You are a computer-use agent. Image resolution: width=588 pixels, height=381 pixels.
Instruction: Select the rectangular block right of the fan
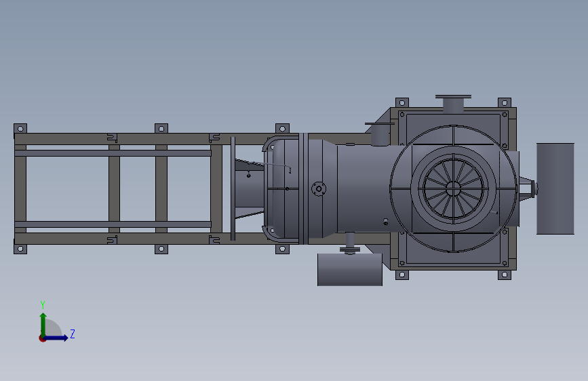pyautogui.click(x=555, y=188)
